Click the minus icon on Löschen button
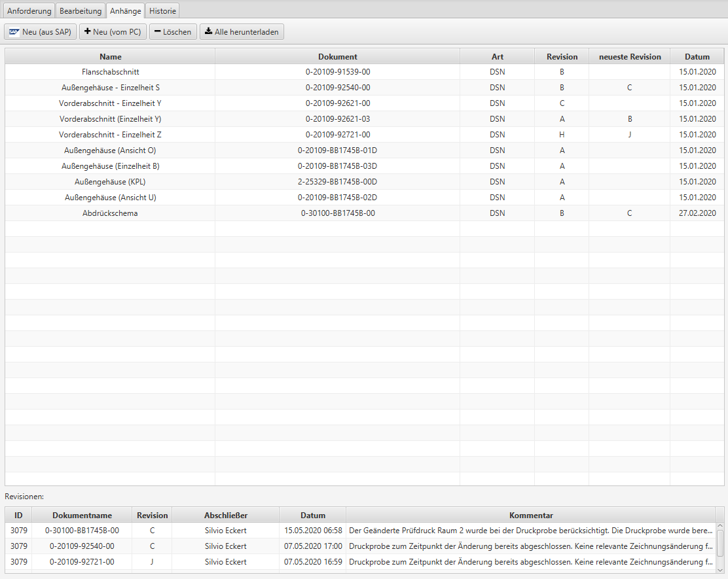The width and height of the screenshot is (728, 579). (158, 32)
